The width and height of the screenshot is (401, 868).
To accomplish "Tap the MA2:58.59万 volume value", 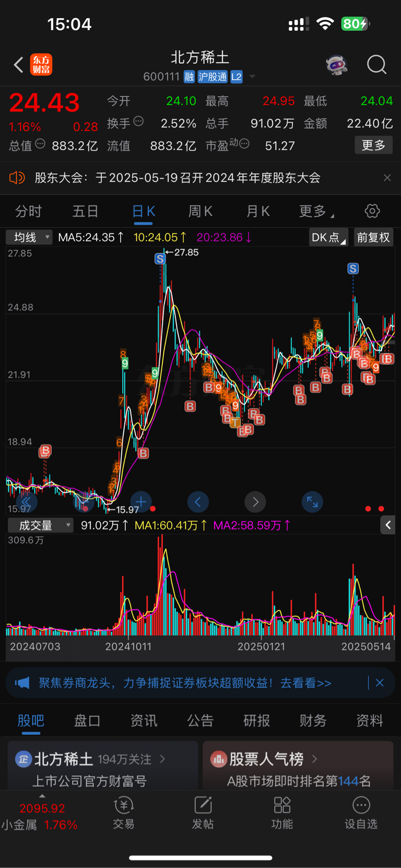I will pyautogui.click(x=252, y=525).
